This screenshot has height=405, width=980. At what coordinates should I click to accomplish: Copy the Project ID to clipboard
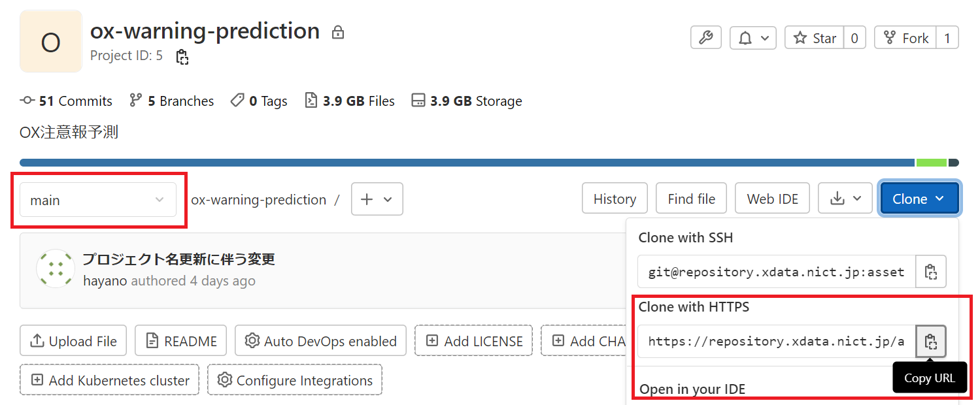tap(182, 57)
